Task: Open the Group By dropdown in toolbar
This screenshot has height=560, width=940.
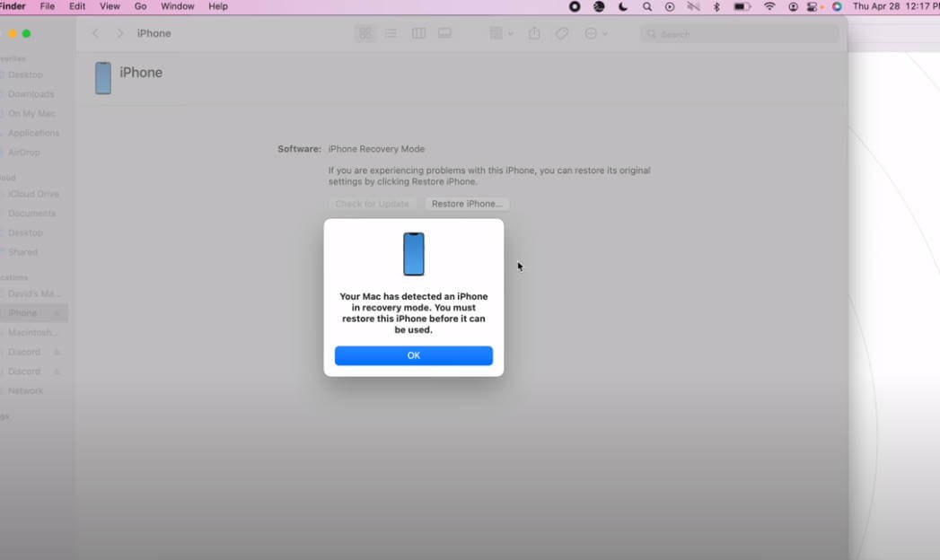Action: pyautogui.click(x=501, y=33)
